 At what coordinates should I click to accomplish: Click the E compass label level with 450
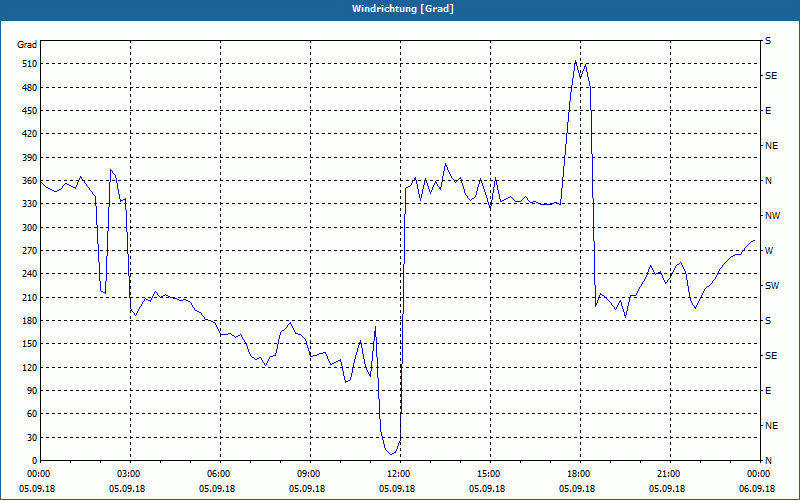pyautogui.click(x=768, y=111)
